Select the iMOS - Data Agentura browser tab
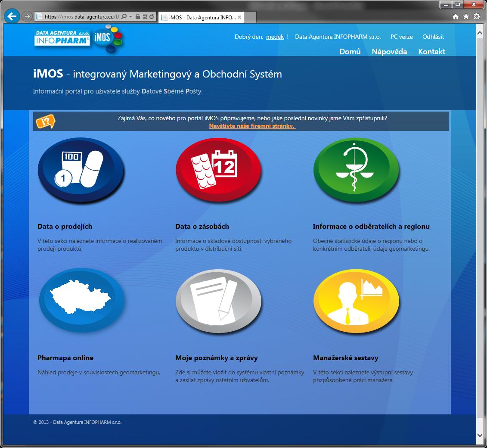Screen dimensions: 487x448 pos(201,17)
